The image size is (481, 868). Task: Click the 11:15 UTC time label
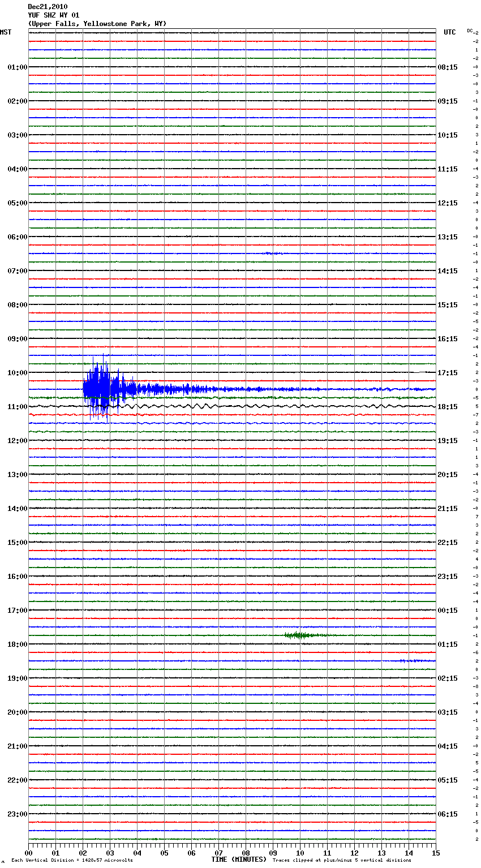click(x=448, y=169)
